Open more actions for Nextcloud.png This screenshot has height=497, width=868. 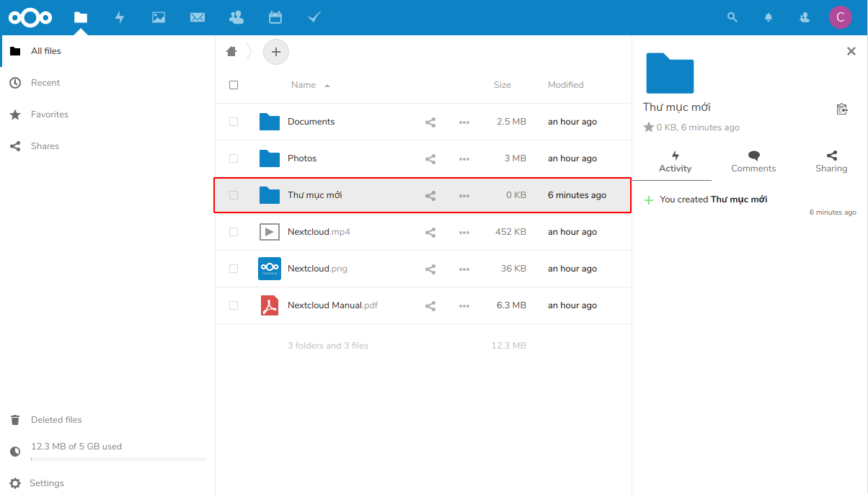(x=464, y=269)
